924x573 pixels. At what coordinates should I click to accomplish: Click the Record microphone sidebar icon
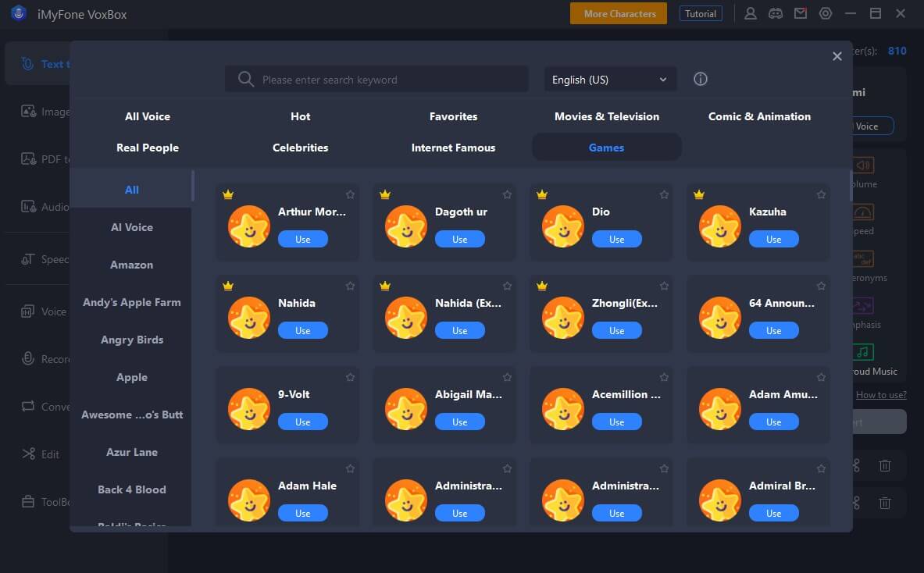(x=28, y=358)
